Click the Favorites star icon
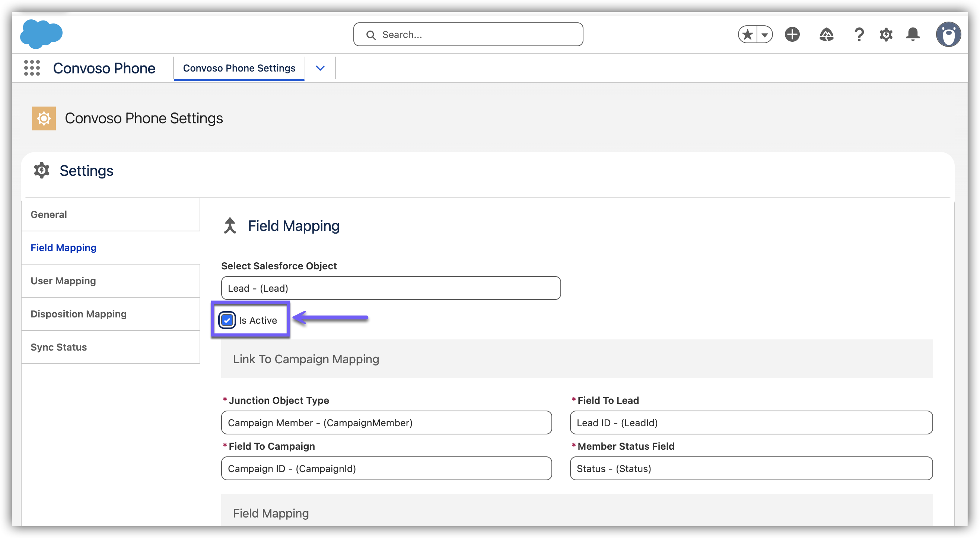The height and width of the screenshot is (538, 980). [748, 35]
